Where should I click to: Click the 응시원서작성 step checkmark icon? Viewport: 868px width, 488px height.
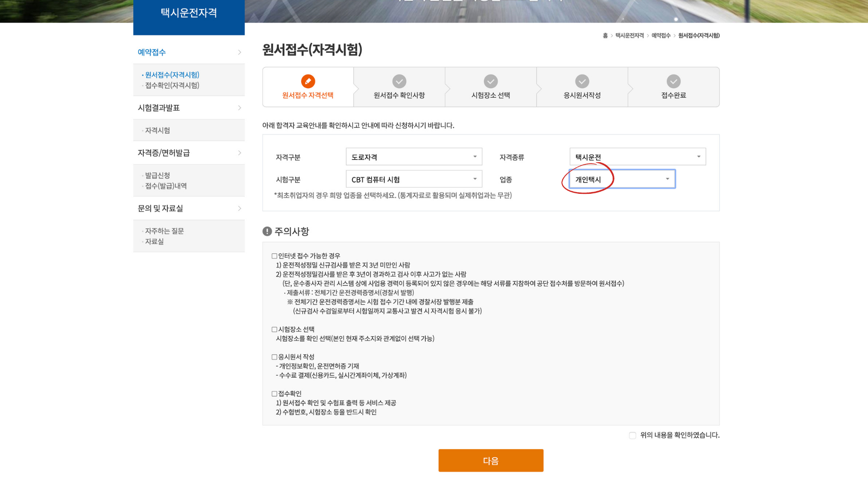[582, 81]
